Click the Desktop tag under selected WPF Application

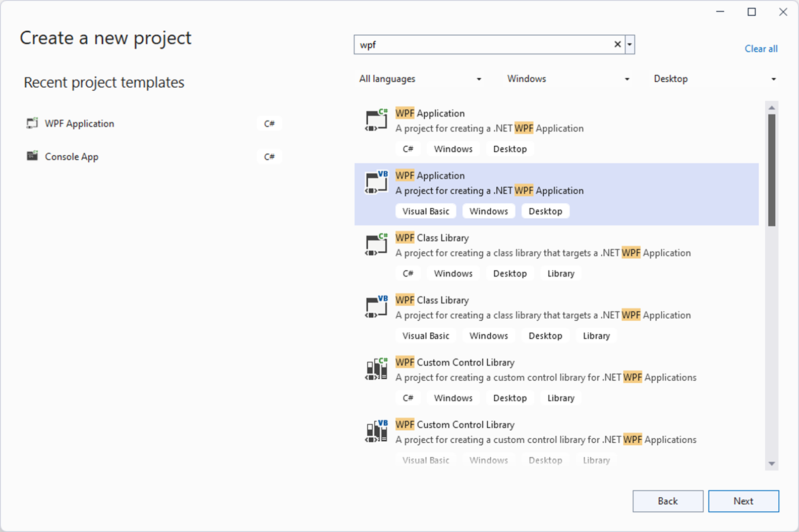tap(545, 211)
